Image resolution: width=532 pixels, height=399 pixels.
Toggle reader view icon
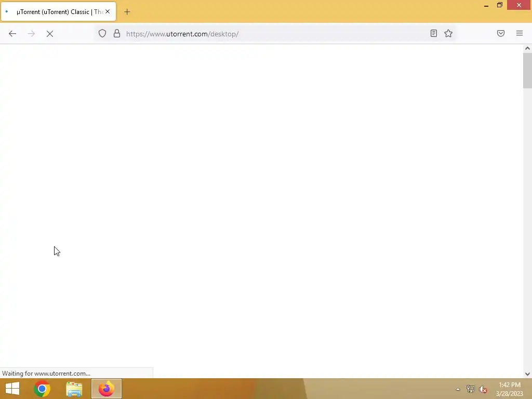click(x=434, y=33)
